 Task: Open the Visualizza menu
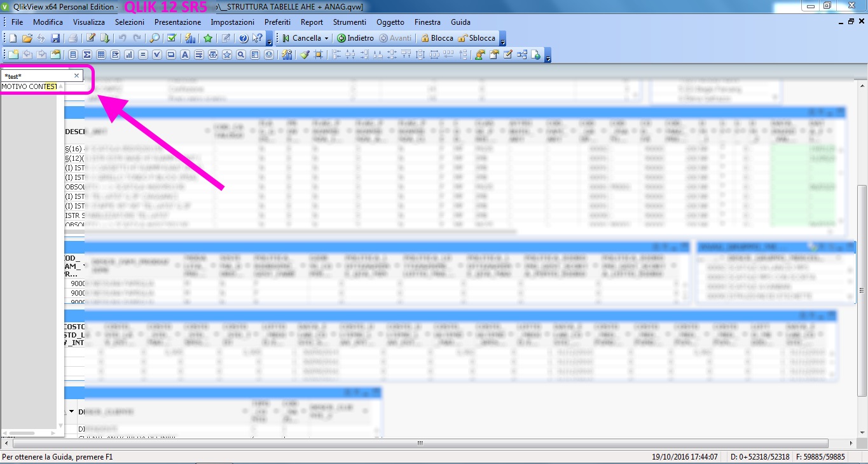click(88, 22)
